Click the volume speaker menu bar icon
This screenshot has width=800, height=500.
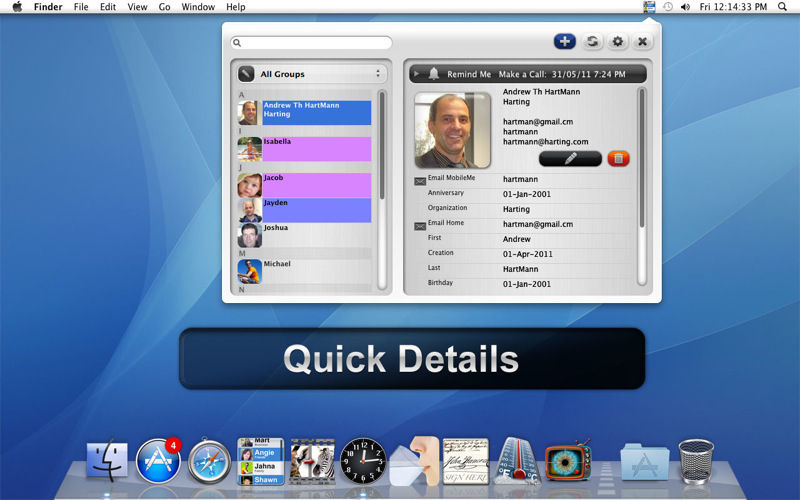click(x=686, y=7)
